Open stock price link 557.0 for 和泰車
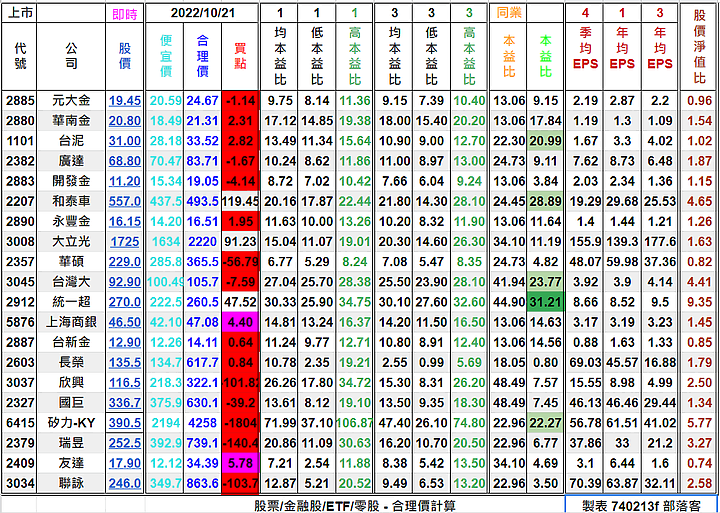The width and height of the screenshot is (720, 513). [125, 201]
